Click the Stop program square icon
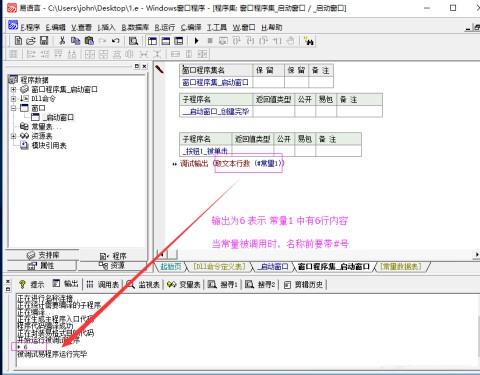This screenshot has height=375, width=480. point(210,41)
